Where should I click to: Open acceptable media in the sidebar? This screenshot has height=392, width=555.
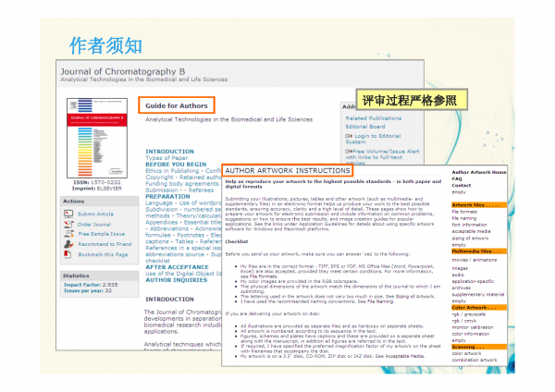click(x=471, y=231)
